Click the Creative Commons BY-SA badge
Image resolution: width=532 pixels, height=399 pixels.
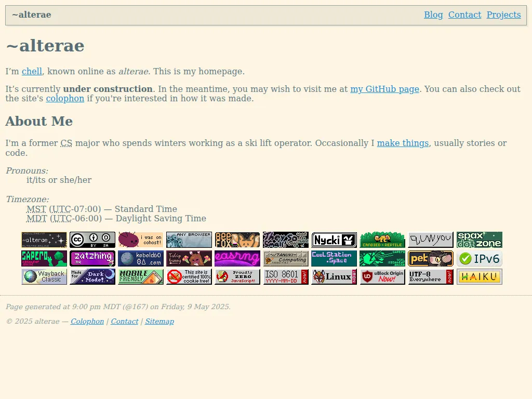pos(92,240)
